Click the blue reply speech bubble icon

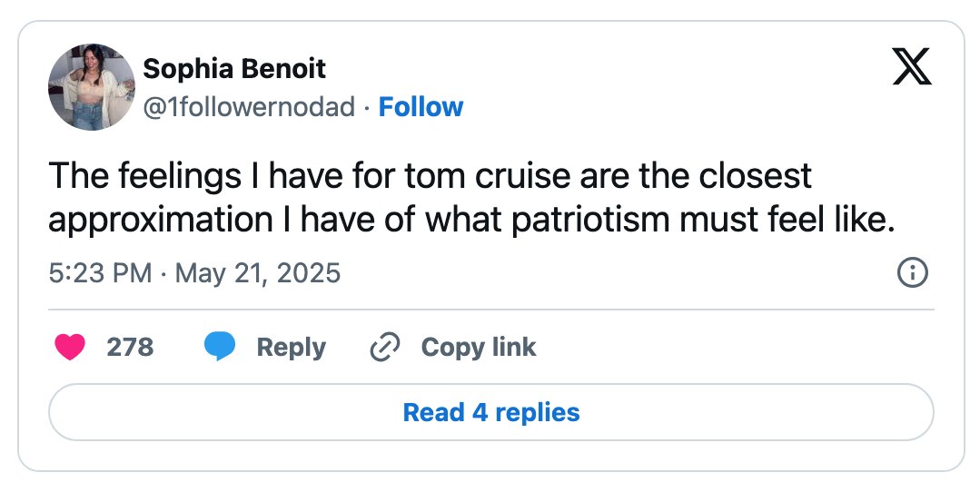click(220, 347)
